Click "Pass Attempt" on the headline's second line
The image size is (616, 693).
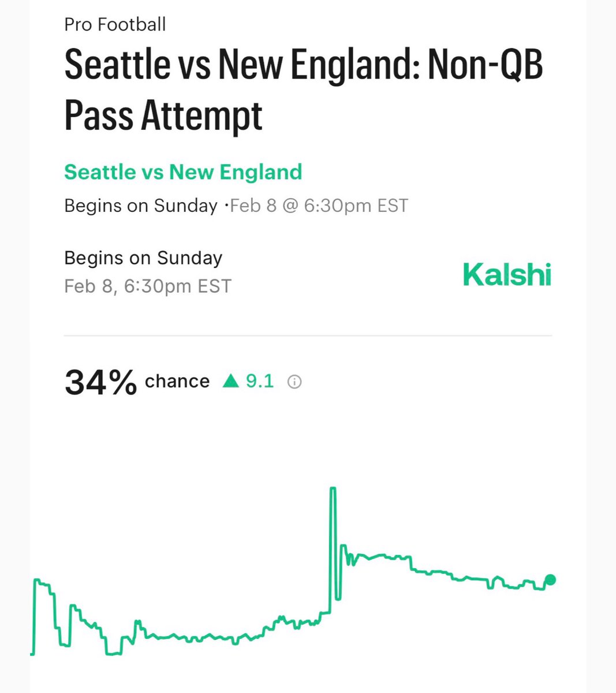tap(163, 114)
